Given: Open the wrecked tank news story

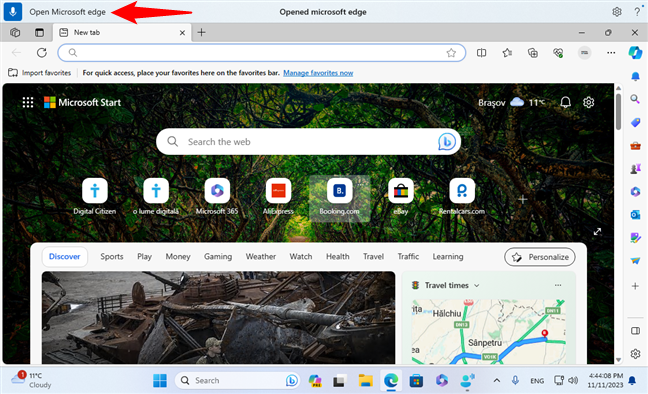Looking at the screenshot, I should click(x=218, y=318).
